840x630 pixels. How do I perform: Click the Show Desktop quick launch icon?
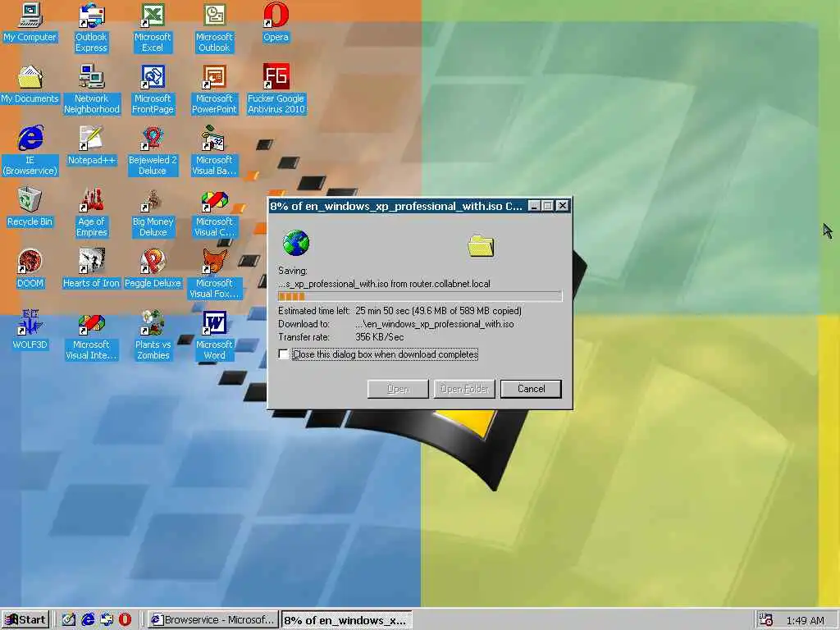69,620
